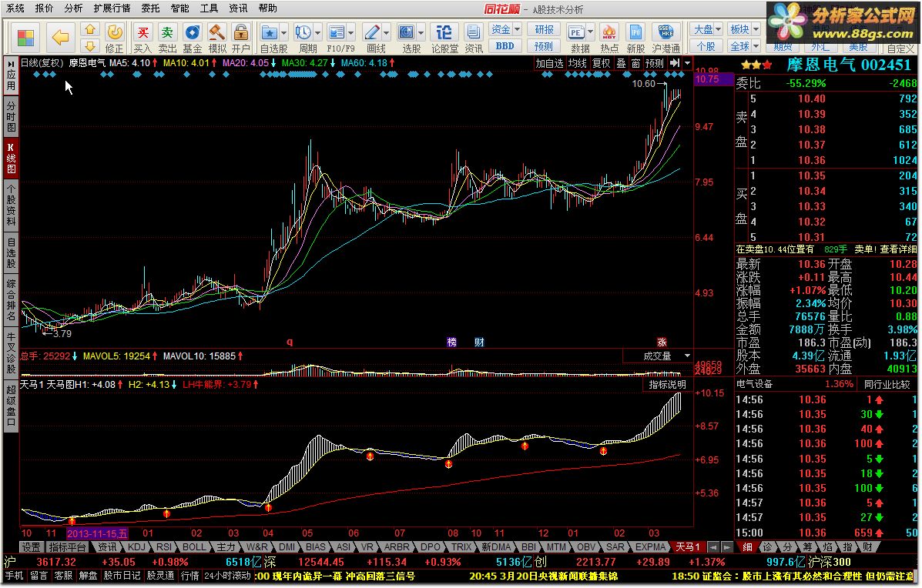This screenshot has height=588, width=922.
Task: Open the 扩展行情 menu
Action: (112, 8)
